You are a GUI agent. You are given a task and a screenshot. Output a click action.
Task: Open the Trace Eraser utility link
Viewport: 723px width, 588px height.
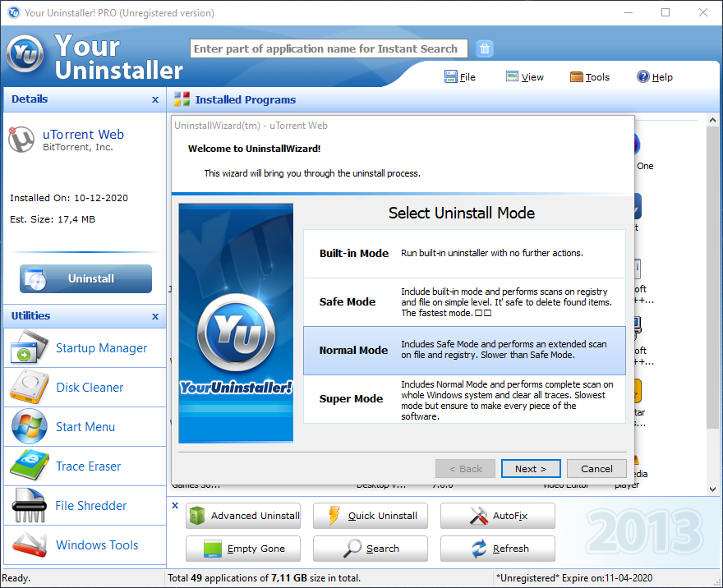88,466
